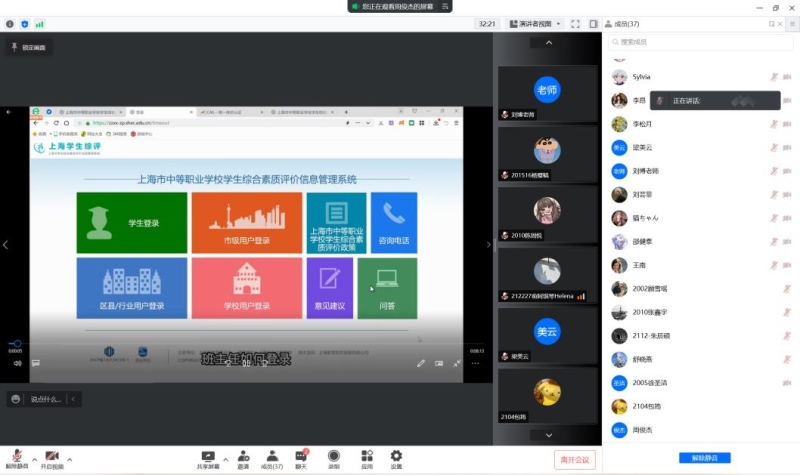Toggle 2112-朱辰硕's microphone in member list
This screenshot has width=800, height=475.
[x=787, y=336]
